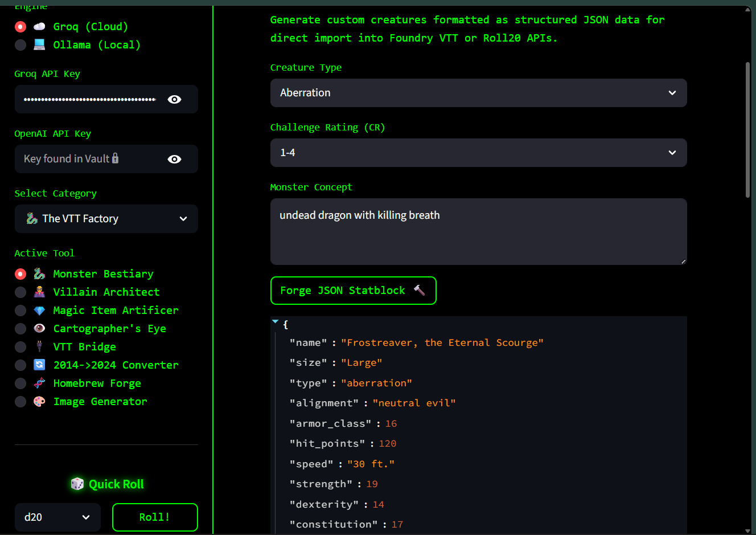Click the Magic Item Artificer gem icon
Viewport: 756px width, 535px height.
[x=39, y=311]
